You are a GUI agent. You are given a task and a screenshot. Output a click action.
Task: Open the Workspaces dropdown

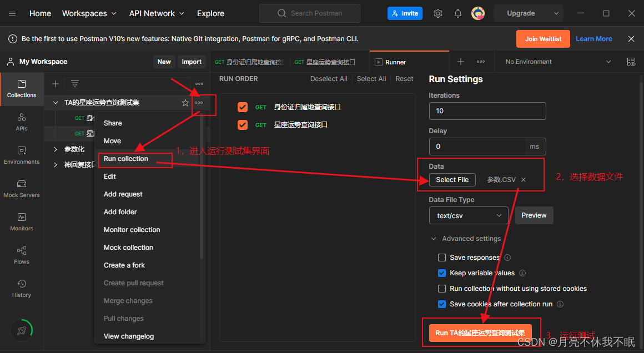(89, 13)
